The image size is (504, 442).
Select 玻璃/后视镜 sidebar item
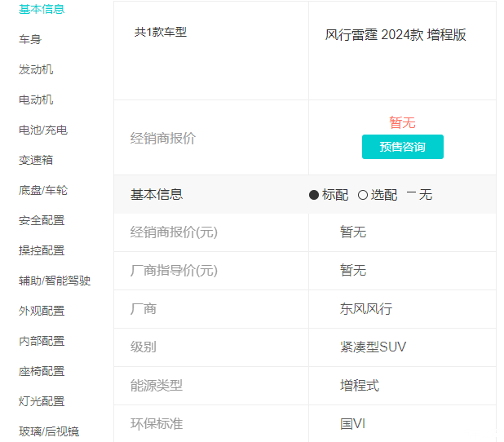click(x=49, y=431)
